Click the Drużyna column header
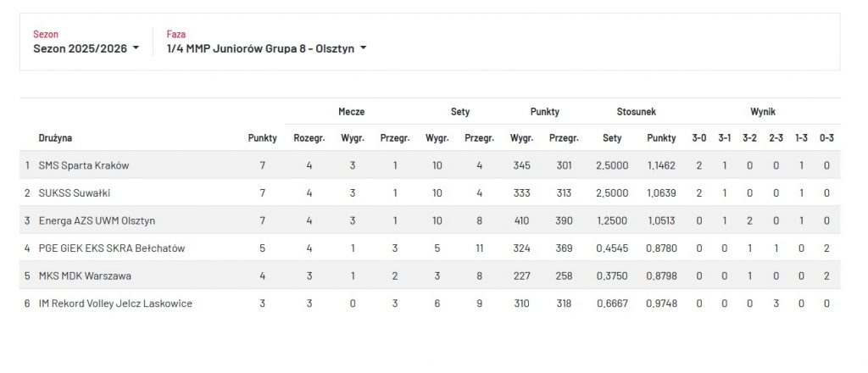Image resolution: width=868 pixels, height=373 pixels. [x=55, y=138]
